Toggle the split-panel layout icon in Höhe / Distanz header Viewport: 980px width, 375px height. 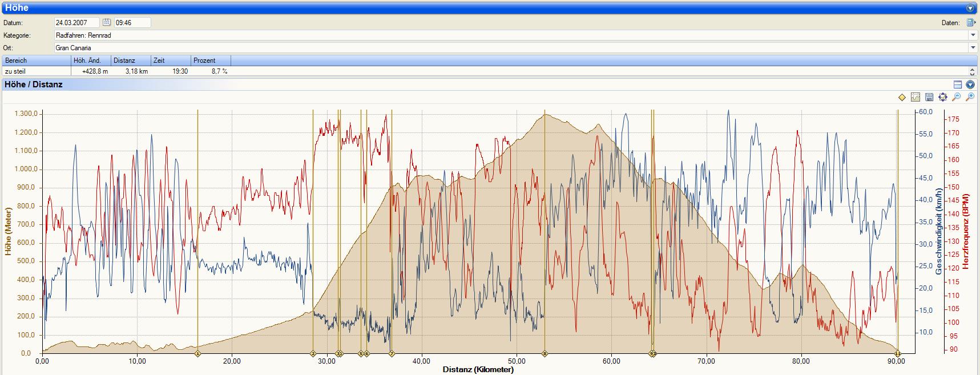tap(958, 84)
